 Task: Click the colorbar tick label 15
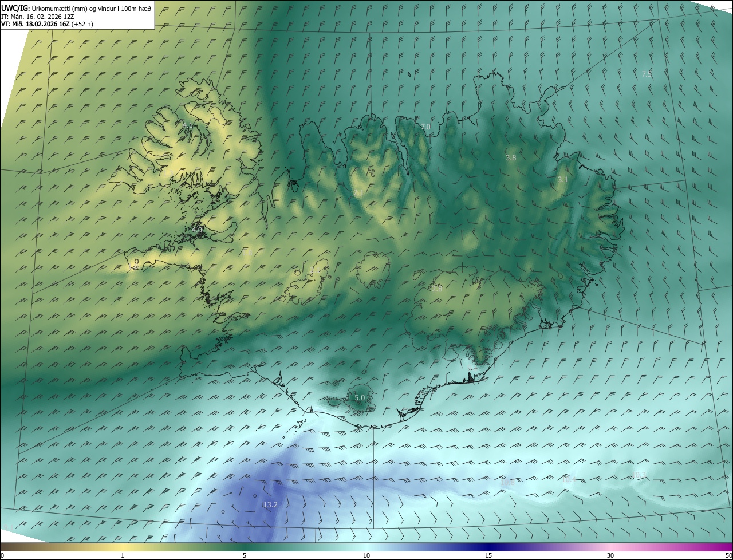(488, 555)
